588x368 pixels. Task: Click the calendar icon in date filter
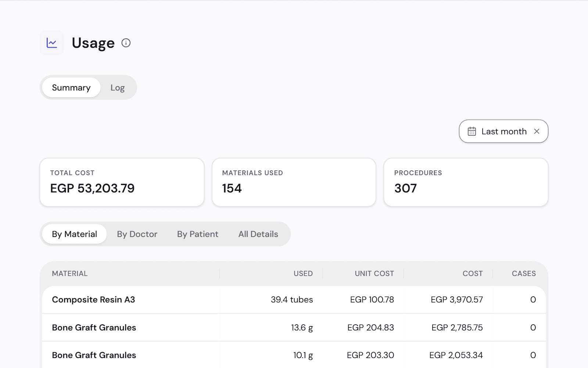(x=472, y=131)
